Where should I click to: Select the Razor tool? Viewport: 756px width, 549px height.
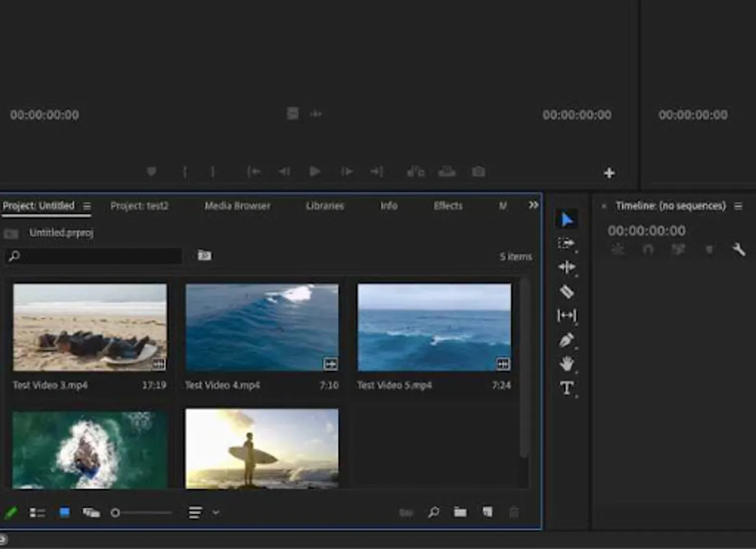566,292
